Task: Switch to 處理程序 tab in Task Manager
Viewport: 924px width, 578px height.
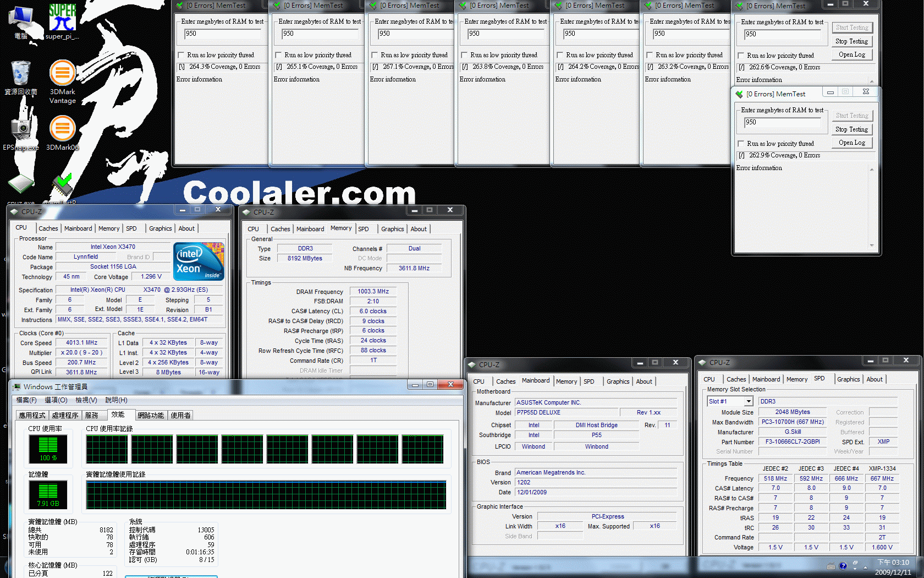Action: 65,416
